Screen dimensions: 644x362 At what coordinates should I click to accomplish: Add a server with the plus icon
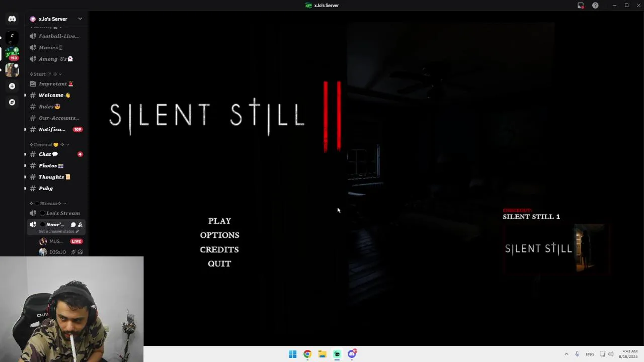(12, 86)
